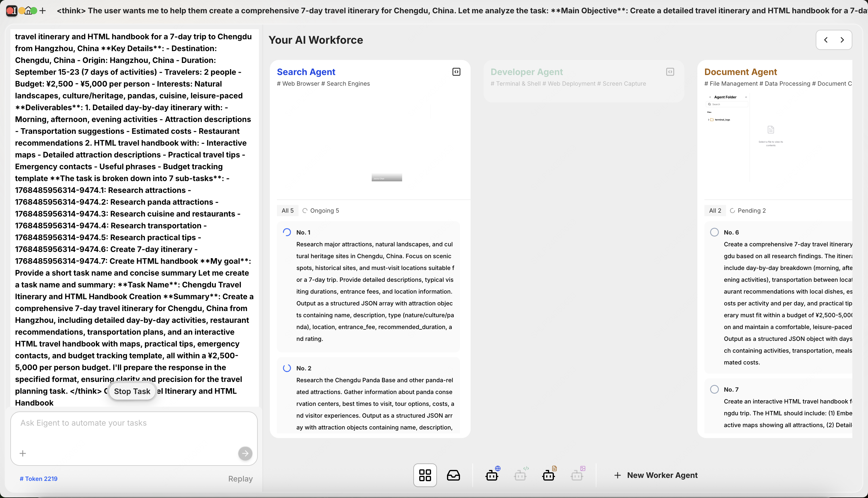Select the multimodal agent robot icon with image badge

(577, 475)
